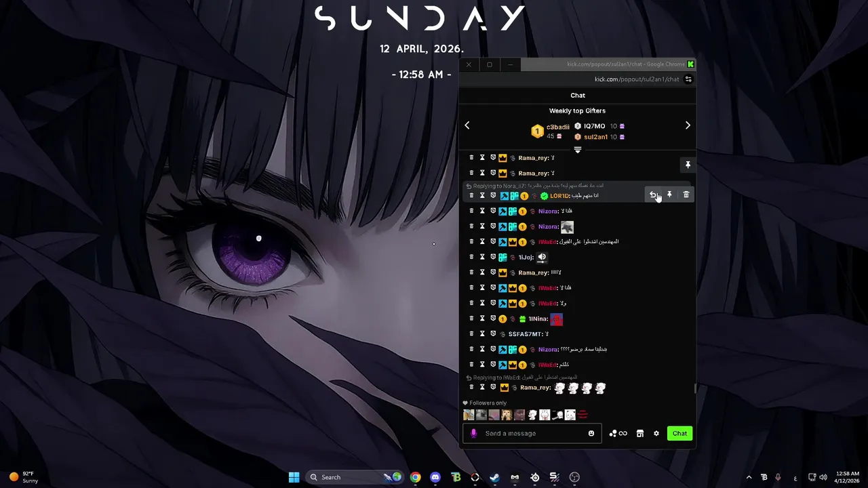
Task: Click the 1iJoj username in chat
Action: pos(526,258)
